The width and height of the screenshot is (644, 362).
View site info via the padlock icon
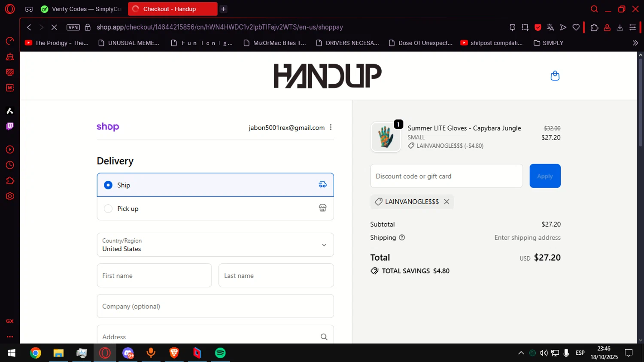point(88,27)
